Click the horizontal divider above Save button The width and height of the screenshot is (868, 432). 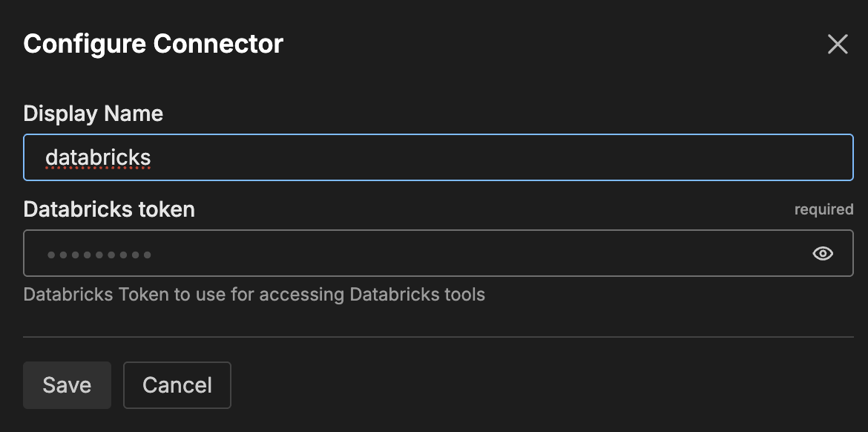point(438,337)
